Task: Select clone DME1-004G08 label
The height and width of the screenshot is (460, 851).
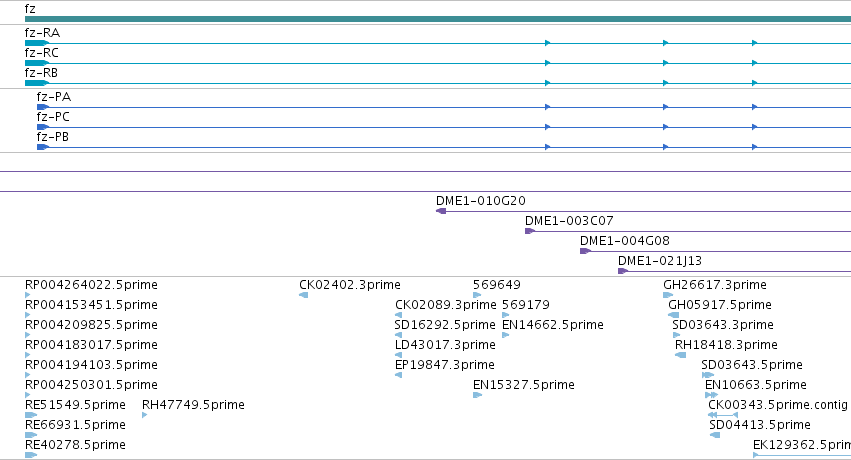Action: click(x=625, y=241)
